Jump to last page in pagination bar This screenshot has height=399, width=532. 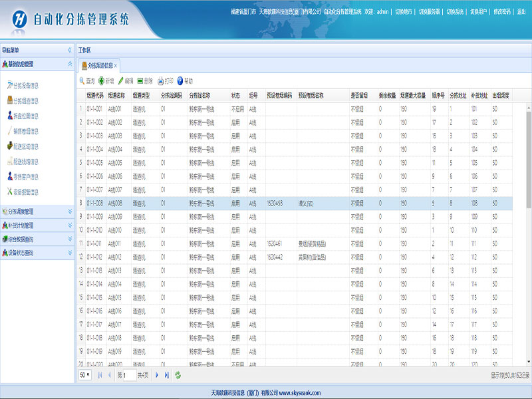167,375
